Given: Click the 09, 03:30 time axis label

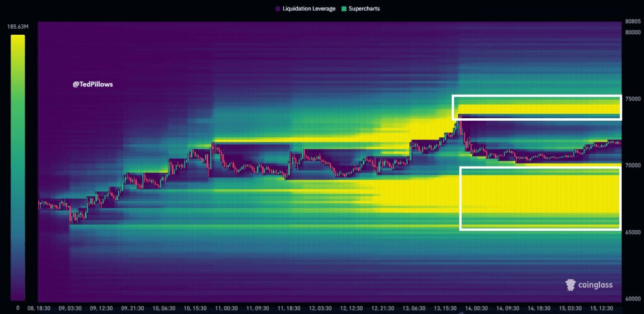Looking at the screenshot, I should click(x=69, y=308).
